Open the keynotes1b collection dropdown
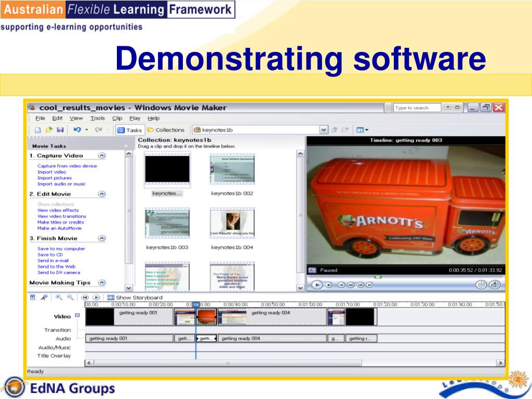This screenshot has width=532, height=399. pos(324,130)
